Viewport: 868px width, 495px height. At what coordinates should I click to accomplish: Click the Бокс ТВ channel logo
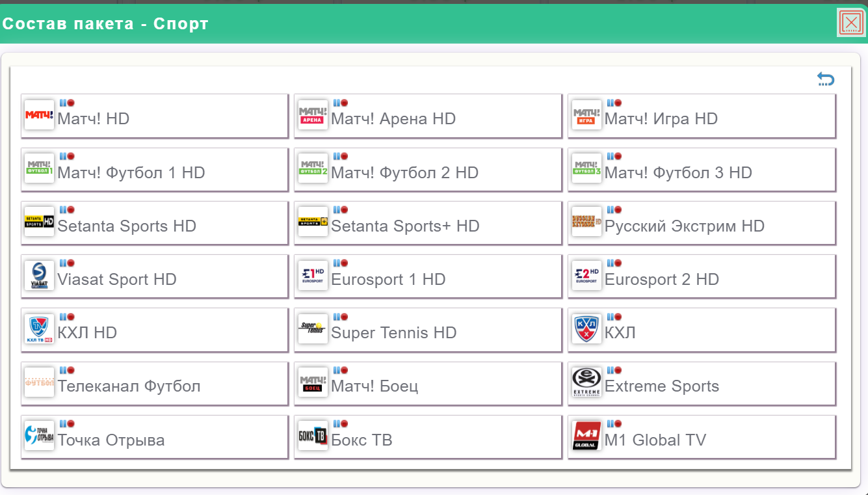click(x=313, y=436)
